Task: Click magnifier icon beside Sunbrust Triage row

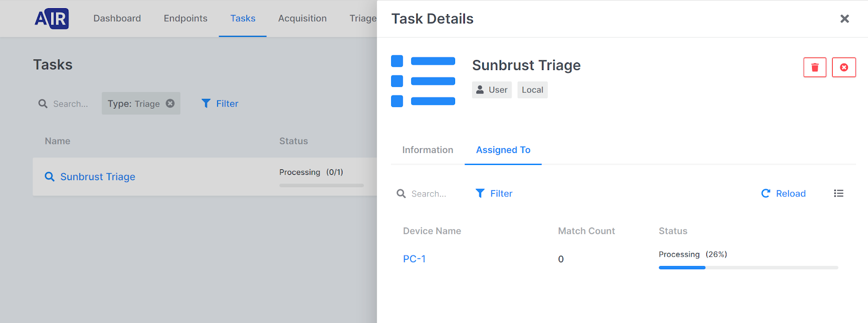Action: 49,176
